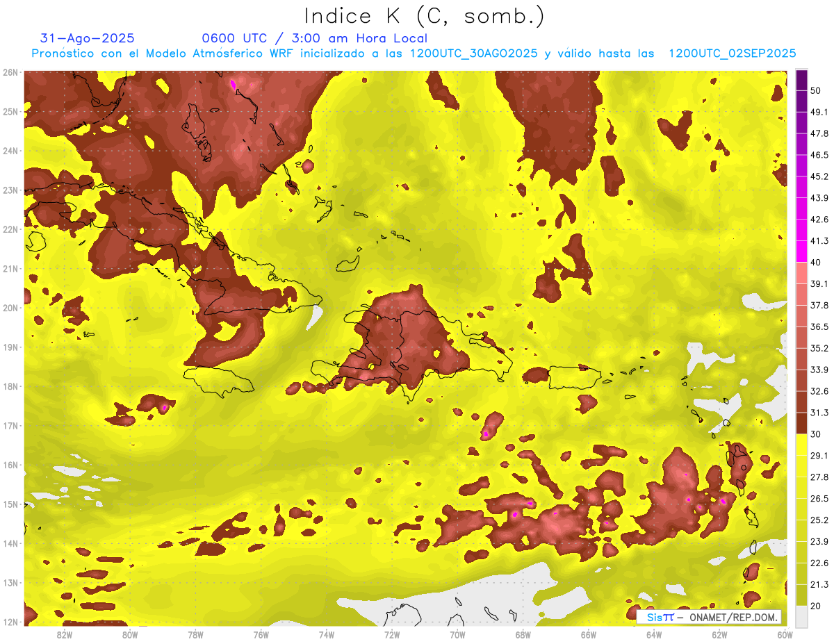Click the longitude axis label '80W'
834x644 pixels.
pyautogui.click(x=129, y=634)
